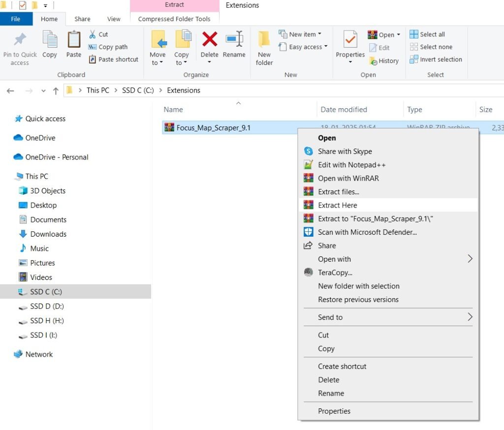Image resolution: width=504 pixels, height=430 pixels.
Task: Open the Compressed Folder Tools tab
Action: (174, 18)
